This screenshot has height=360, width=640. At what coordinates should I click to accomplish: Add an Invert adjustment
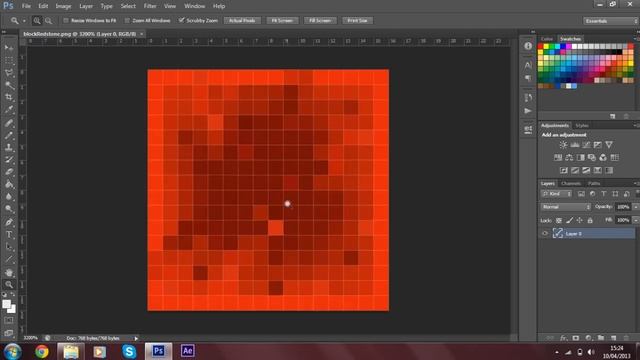point(564,170)
